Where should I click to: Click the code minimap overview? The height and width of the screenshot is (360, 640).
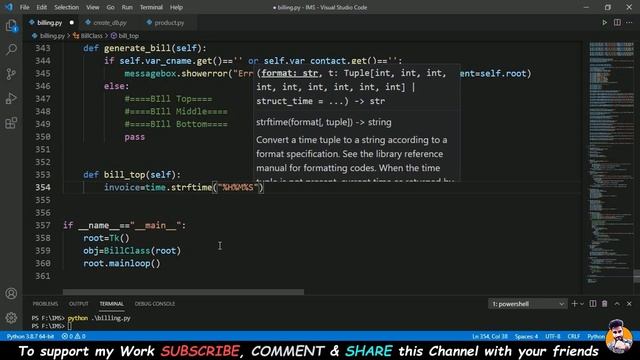point(611,163)
